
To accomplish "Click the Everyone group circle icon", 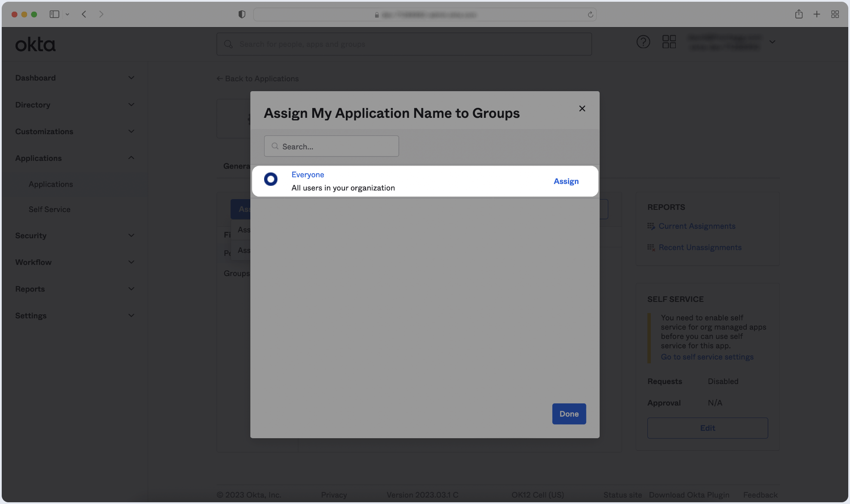I will click(271, 179).
